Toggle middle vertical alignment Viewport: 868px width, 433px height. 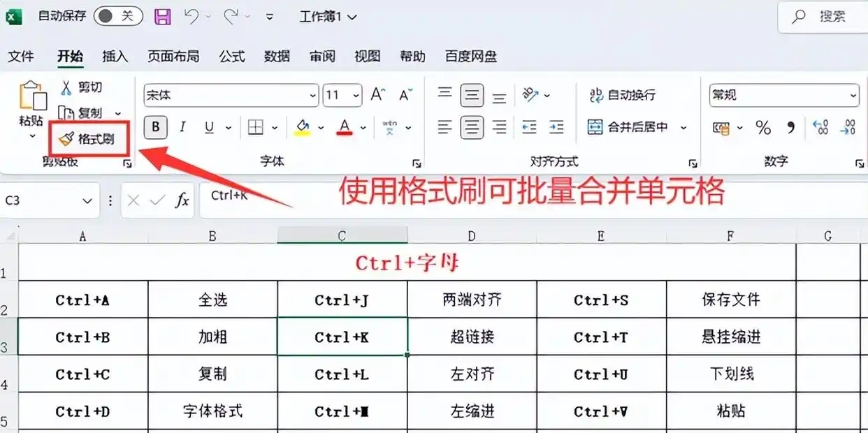pyautogui.click(x=472, y=95)
